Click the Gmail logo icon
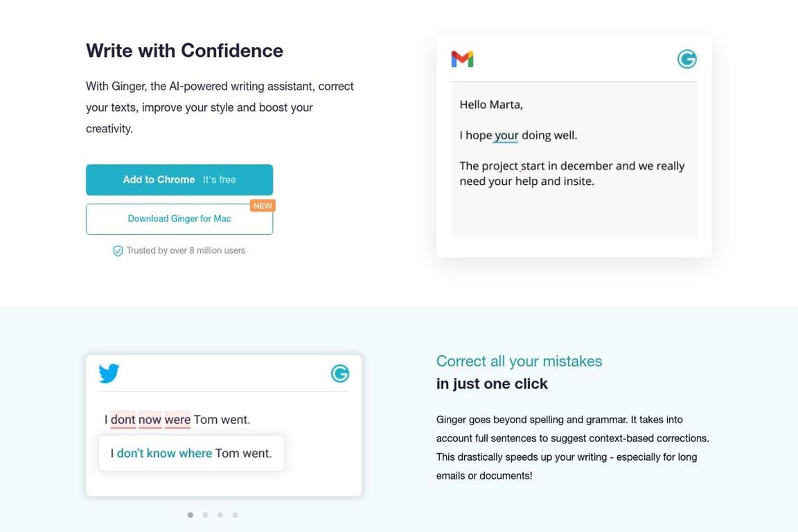The width and height of the screenshot is (798, 532). click(462, 59)
